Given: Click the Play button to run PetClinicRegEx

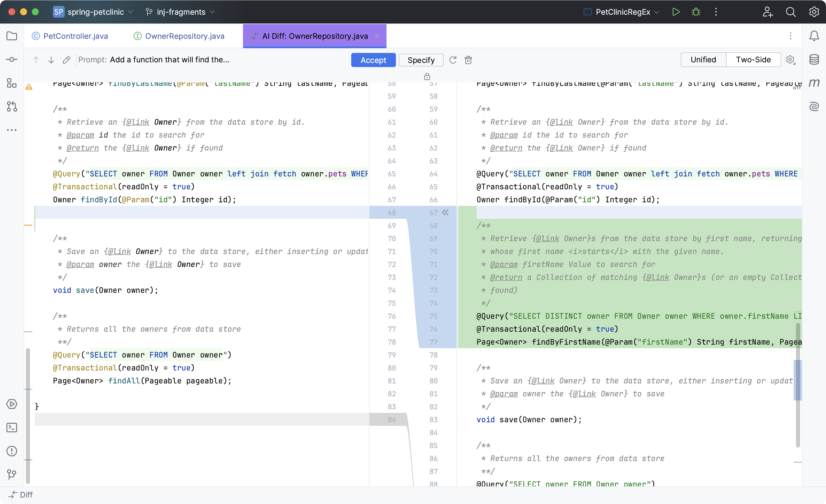Looking at the screenshot, I should point(677,12).
